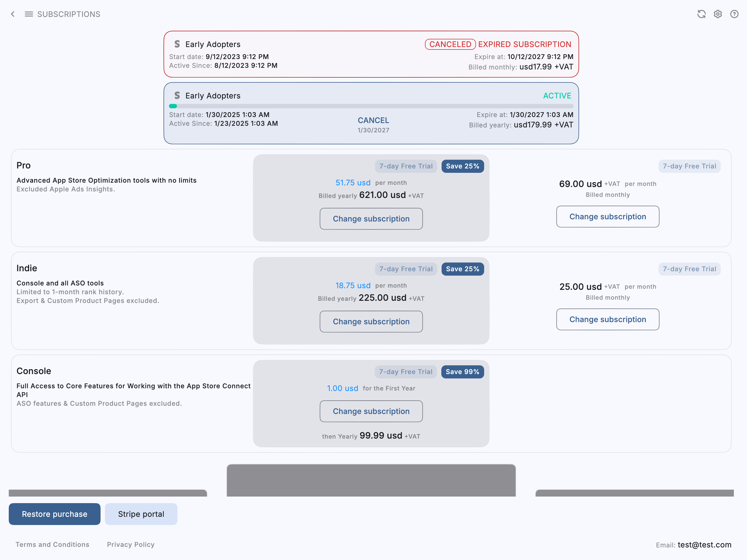Click the Restore purchase button
The height and width of the screenshot is (560, 747).
pyautogui.click(x=54, y=514)
